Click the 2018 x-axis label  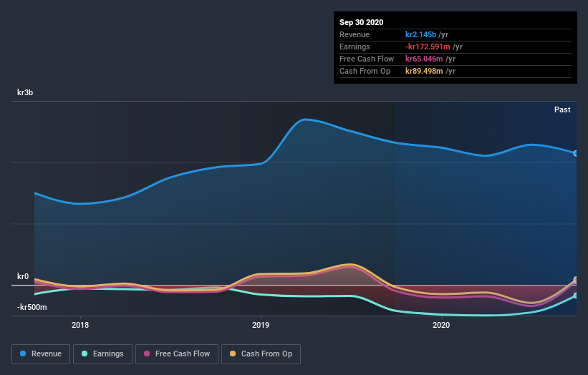(80, 325)
